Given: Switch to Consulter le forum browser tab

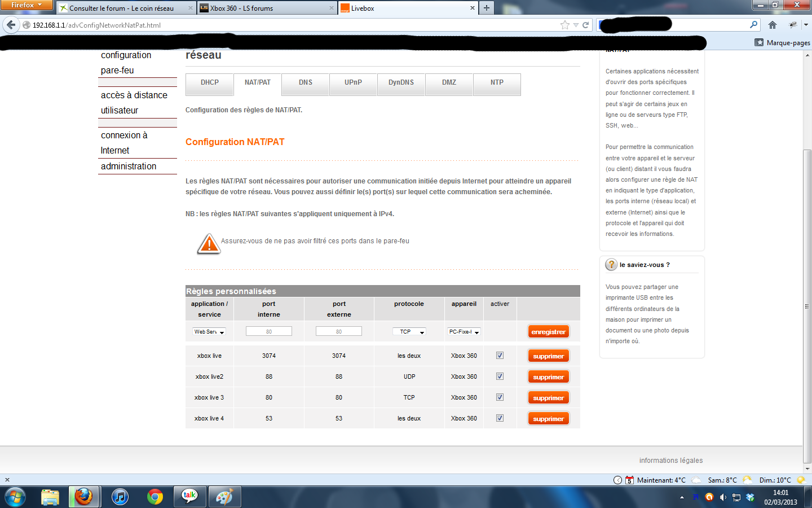Looking at the screenshot, I should (x=126, y=8).
